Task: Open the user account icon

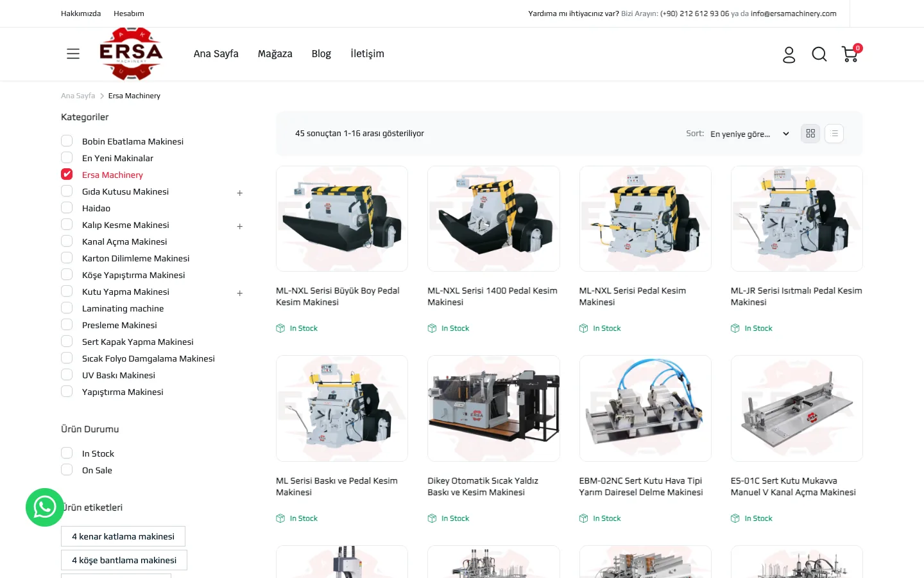Action: tap(789, 55)
